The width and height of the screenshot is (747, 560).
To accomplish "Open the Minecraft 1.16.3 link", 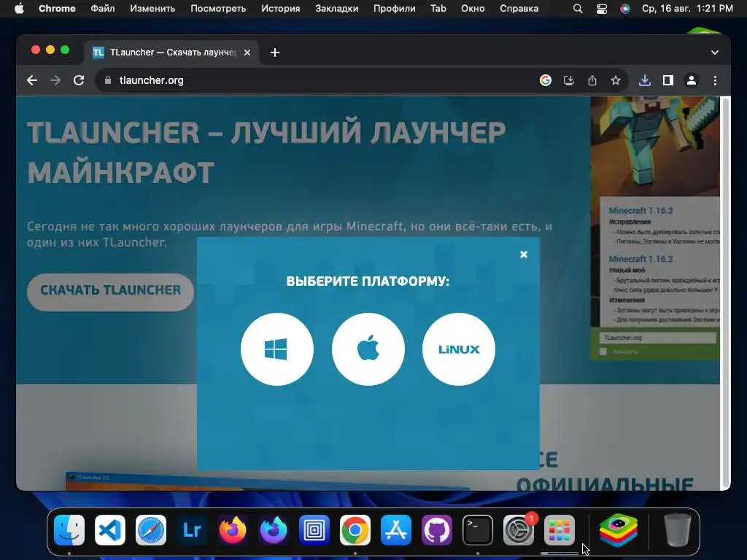I will tap(640, 211).
